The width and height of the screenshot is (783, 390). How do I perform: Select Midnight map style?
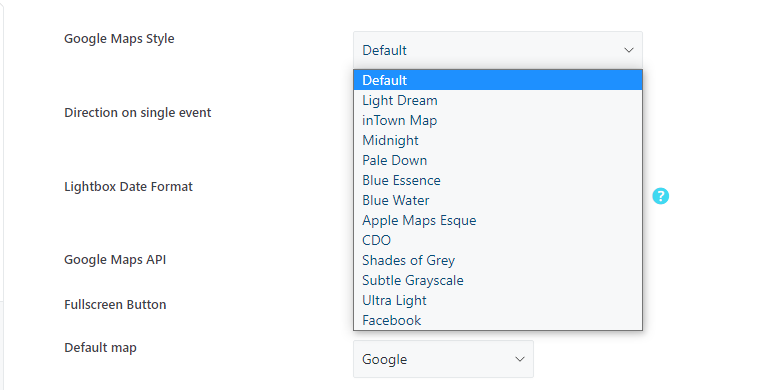click(x=498, y=140)
